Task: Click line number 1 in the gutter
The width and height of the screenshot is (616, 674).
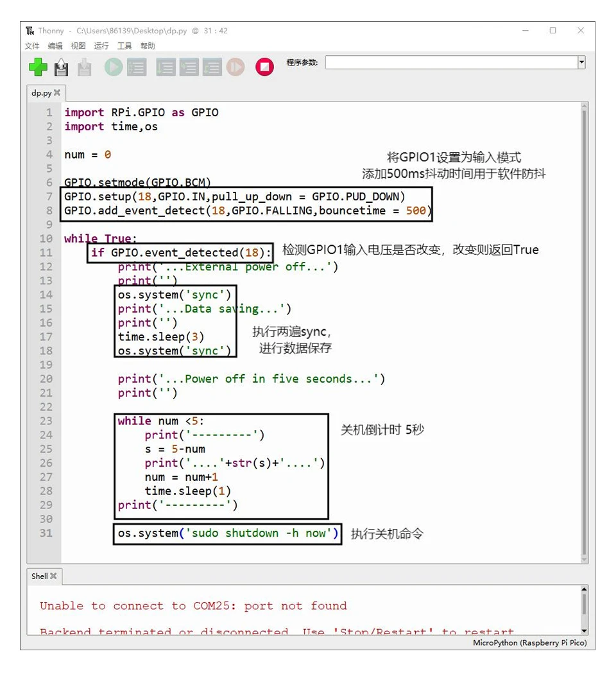Action: click(49, 112)
